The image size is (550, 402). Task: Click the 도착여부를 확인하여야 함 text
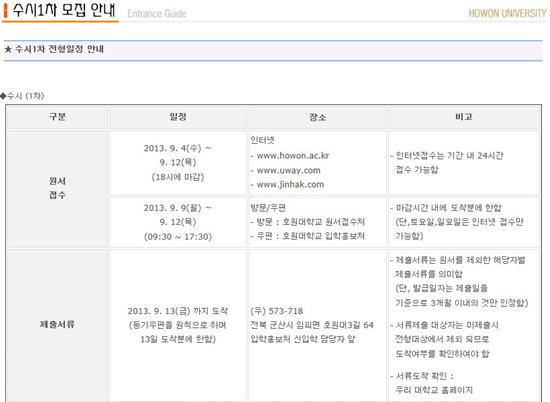[442, 354]
